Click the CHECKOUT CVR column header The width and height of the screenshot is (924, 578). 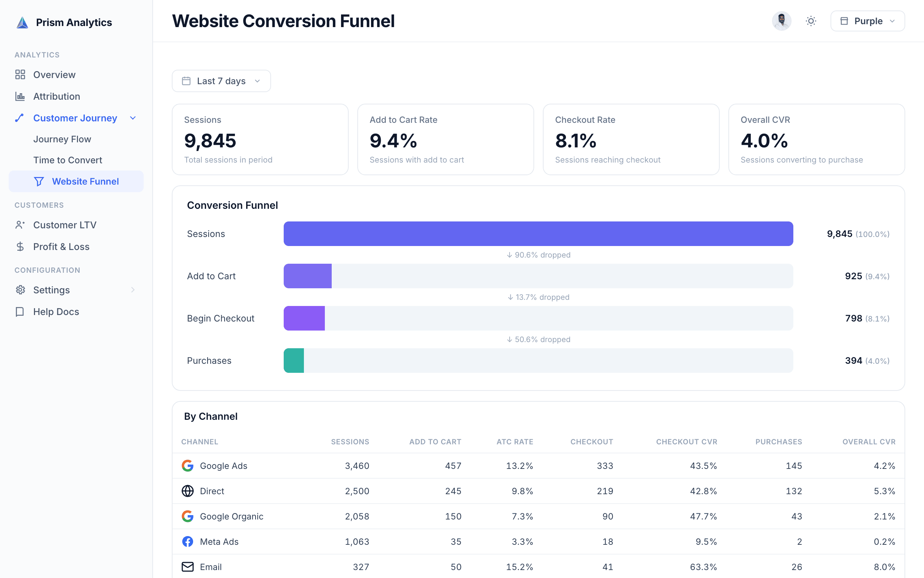click(687, 441)
